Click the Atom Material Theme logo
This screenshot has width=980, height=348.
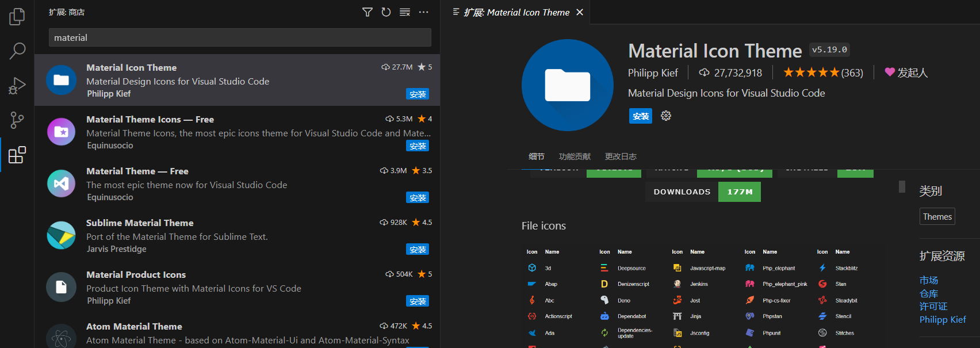[61, 338]
